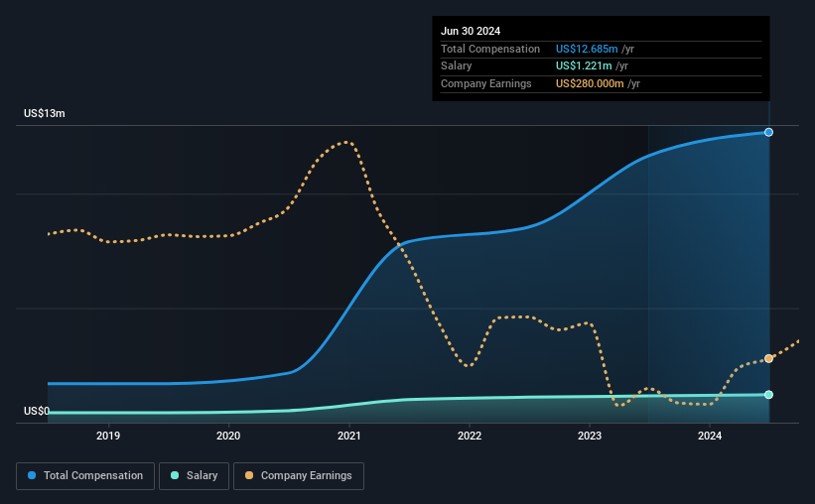
Task: Click the US$12.685m total compensation value
Action: tap(587, 49)
